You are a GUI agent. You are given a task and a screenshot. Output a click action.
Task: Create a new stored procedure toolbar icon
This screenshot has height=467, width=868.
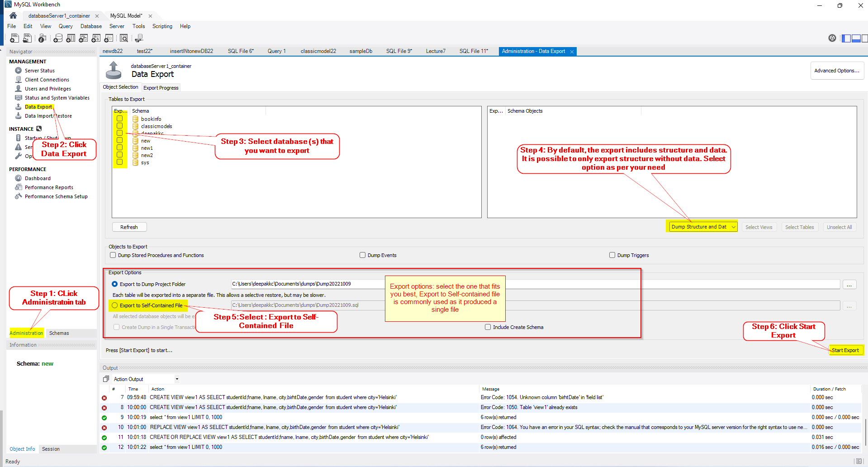96,38
